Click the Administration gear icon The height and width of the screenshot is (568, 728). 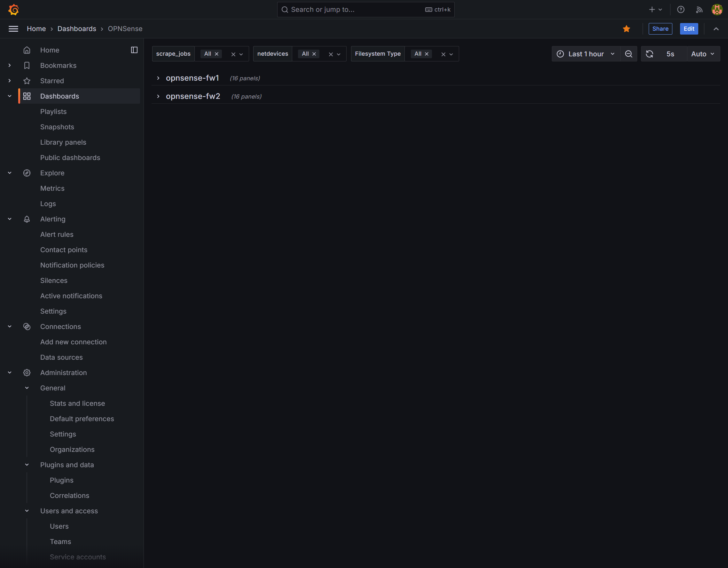click(x=27, y=372)
